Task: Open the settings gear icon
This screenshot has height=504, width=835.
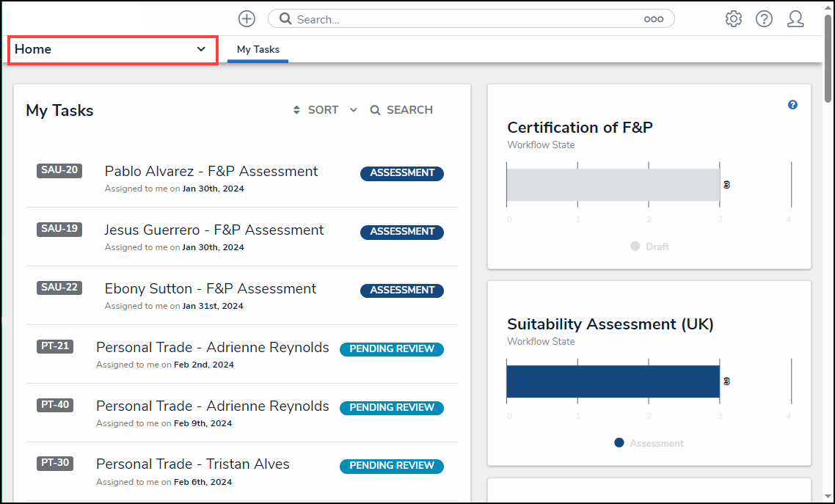Action: pos(733,19)
